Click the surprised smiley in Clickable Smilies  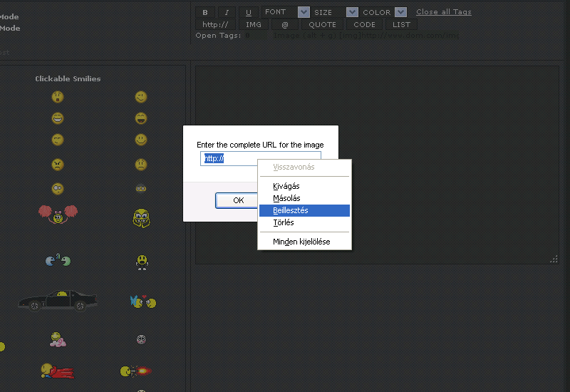58,97
